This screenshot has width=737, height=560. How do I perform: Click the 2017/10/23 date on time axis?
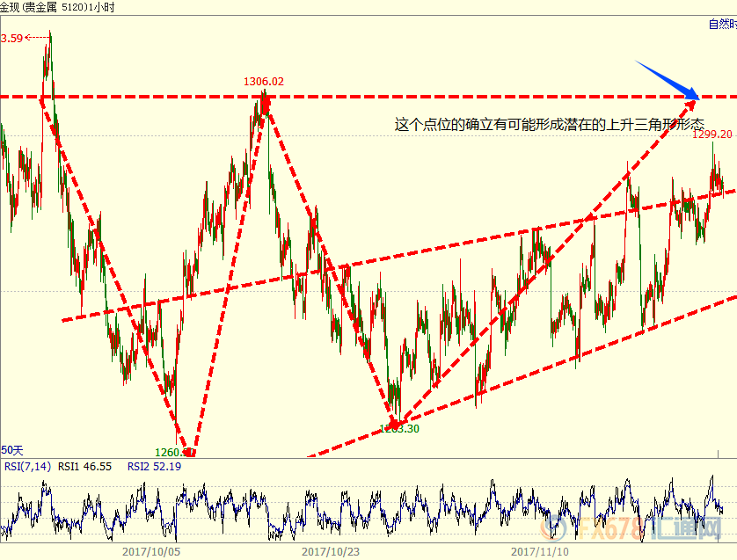tap(331, 551)
